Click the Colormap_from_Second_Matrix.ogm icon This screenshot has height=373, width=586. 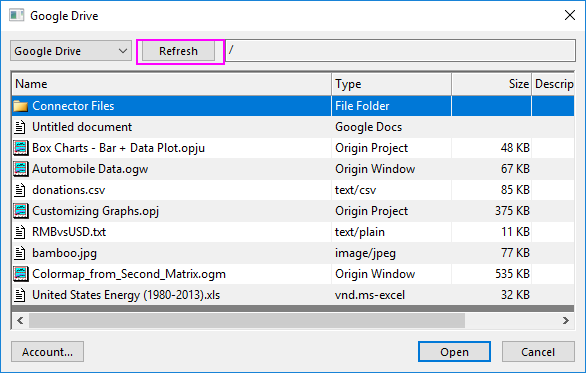(x=21, y=274)
